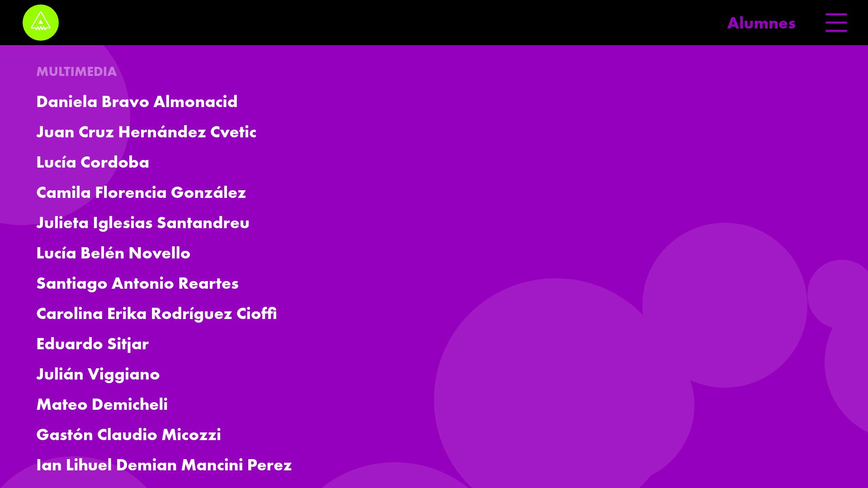868x488 pixels.
Task: Open Santiago Antonio Reartes' profile
Action: coord(137,283)
